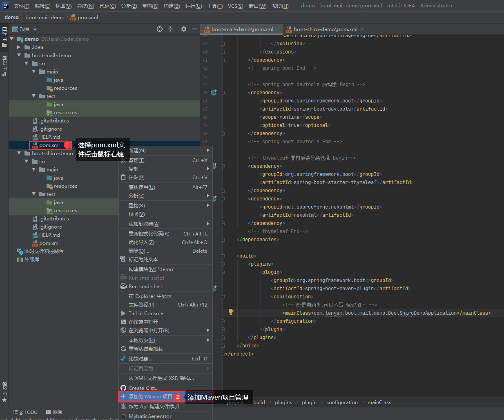
Task: Fold the build tag in editor gutter
Action: pyautogui.click(x=223, y=256)
